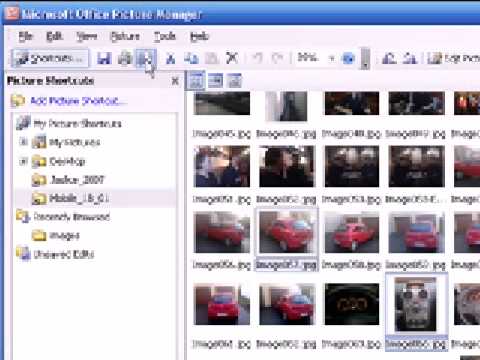Select the dashboard speedometer thumbnail

[x=352, y=304]
